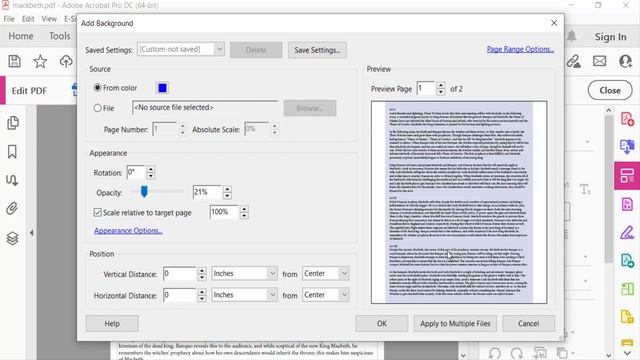Send the file by email envelope icon
The width and height of the screenshot is (640, 360).
coord(599,61)
